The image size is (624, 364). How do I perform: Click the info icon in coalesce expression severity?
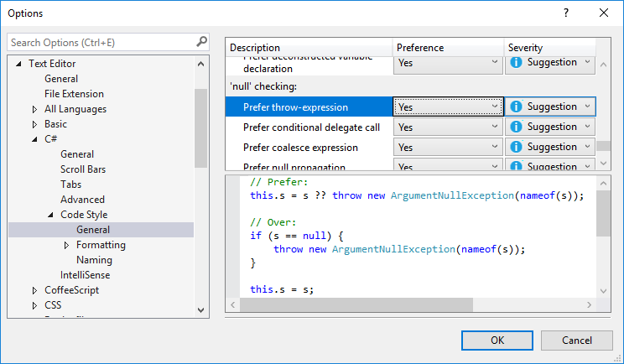click(x=517, y=147)
